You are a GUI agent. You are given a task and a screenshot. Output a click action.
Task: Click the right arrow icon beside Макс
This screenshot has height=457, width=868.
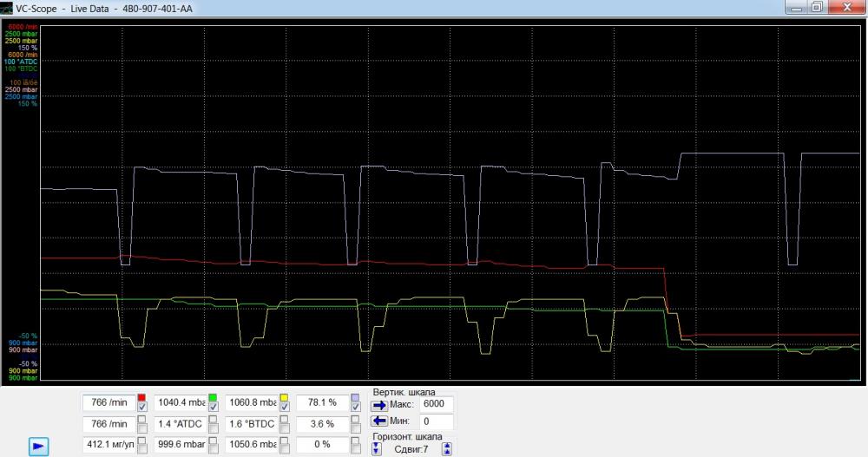click(378, 405)
